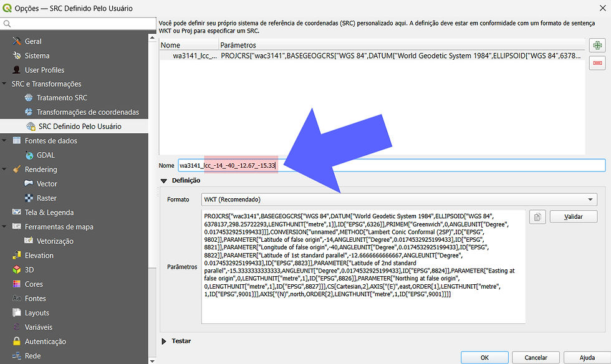Click the 3D cube icon
Screen dimensions: 611x364
tap(16, 270)
